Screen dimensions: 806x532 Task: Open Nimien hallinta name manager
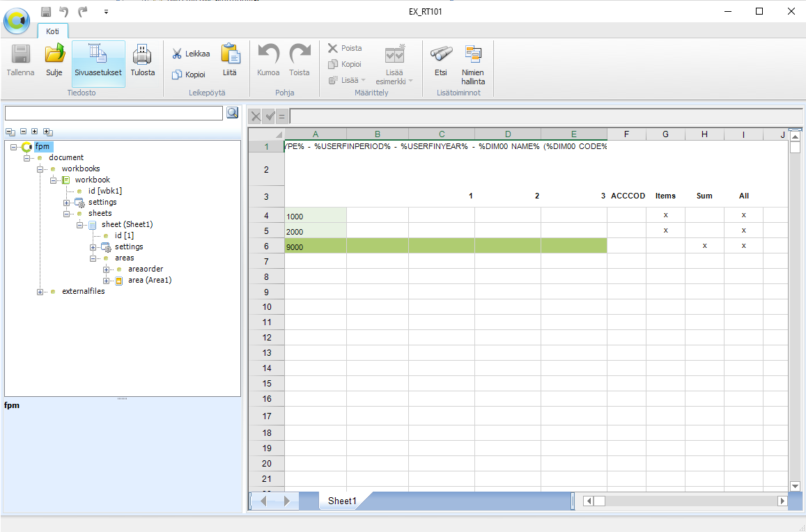(x=473, y=54)
